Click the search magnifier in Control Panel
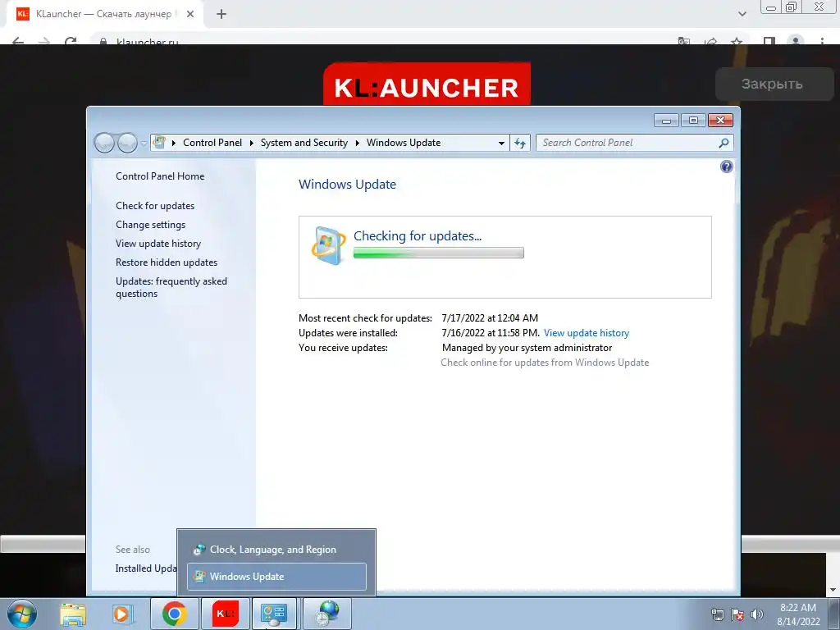The height and width of the screenshot is (630, 840). pos(724,143)
